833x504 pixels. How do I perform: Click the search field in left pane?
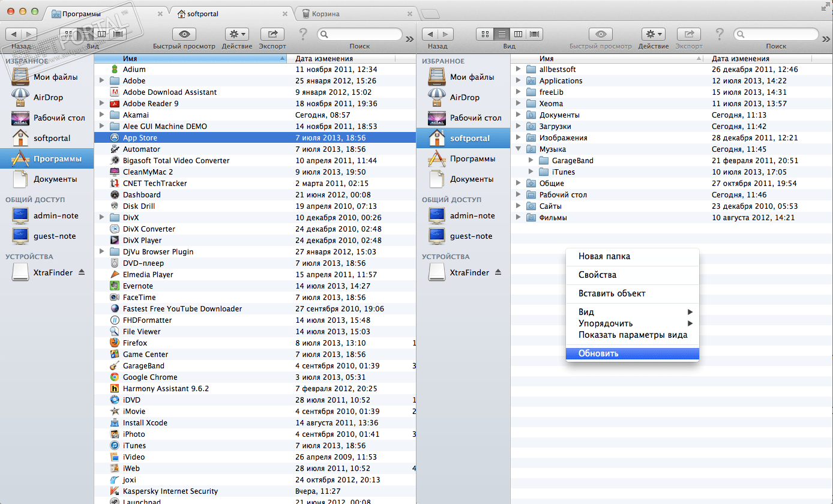(359, 34)
